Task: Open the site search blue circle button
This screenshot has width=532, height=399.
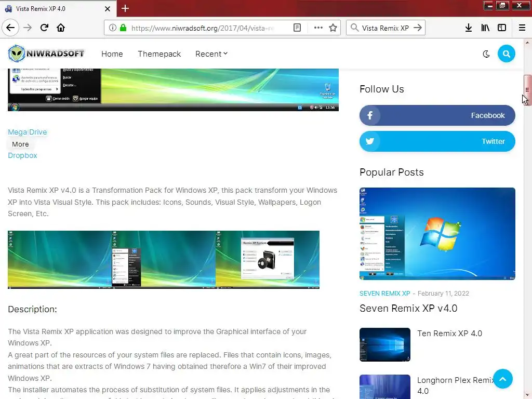Action: (507, 54)
